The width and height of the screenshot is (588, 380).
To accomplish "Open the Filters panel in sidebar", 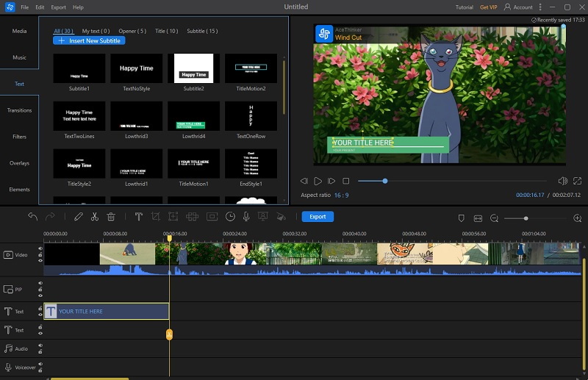I will [x=19, y=137].
